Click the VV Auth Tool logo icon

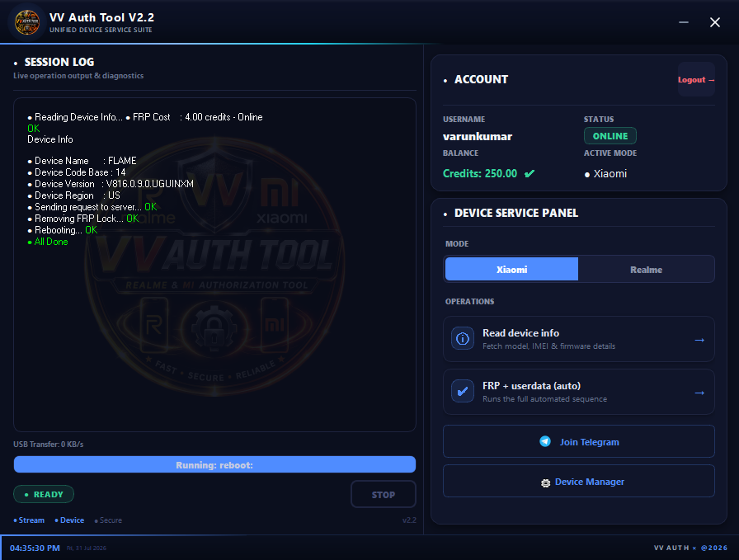(27, 22)
